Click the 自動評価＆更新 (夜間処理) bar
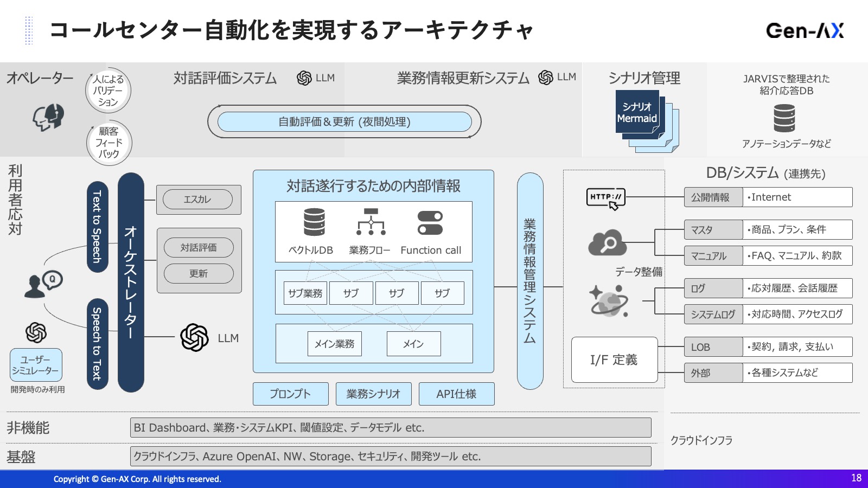 (x=344, y=122)
